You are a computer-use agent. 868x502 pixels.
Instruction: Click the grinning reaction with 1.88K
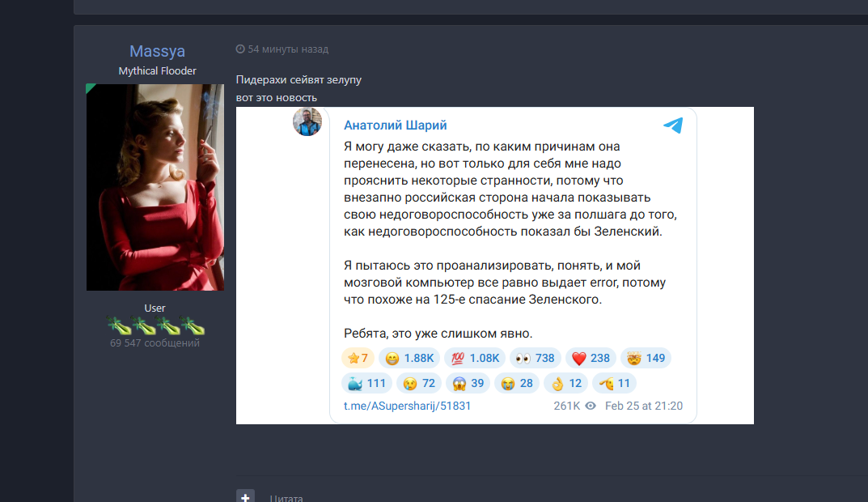[x=409, y=359]
